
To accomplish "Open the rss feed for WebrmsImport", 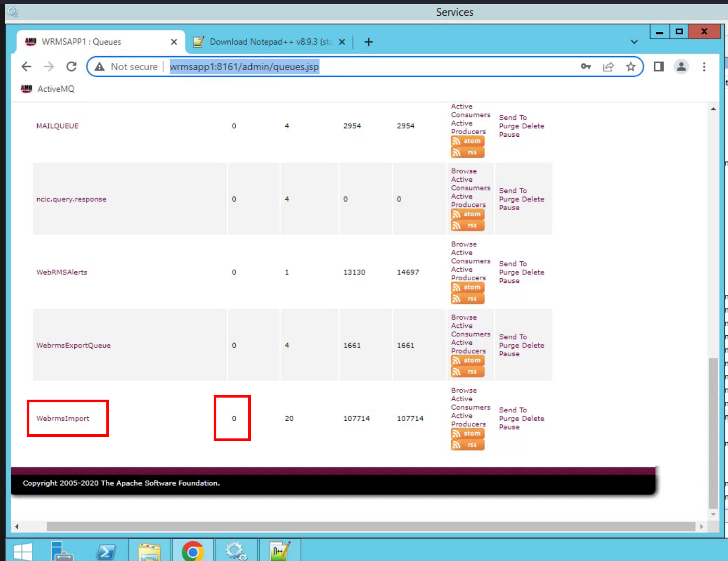I will point(468,445).
